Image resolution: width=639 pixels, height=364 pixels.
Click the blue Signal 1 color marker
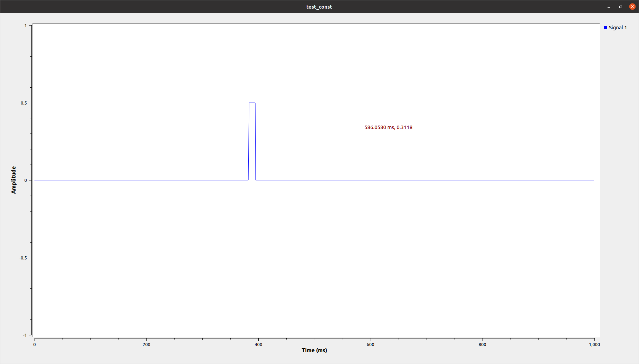605,28
